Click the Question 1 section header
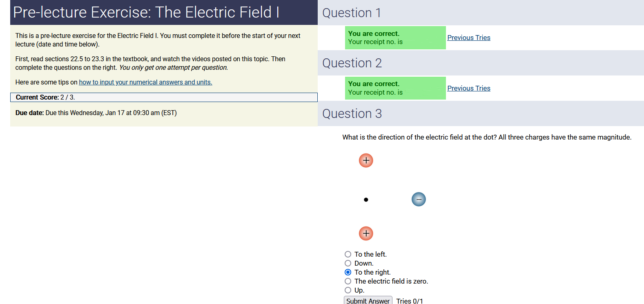The height and width of the screenshot is (304, 644). click(352, 13)
